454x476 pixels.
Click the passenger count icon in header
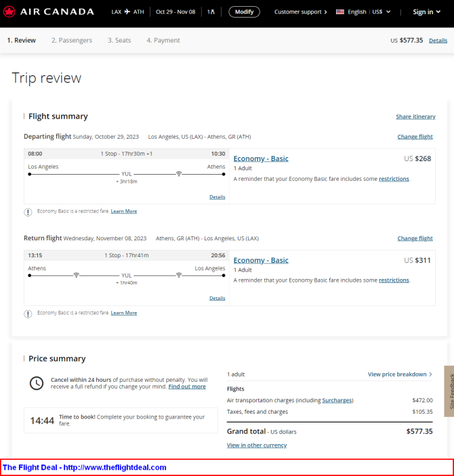tap(211, 12)
